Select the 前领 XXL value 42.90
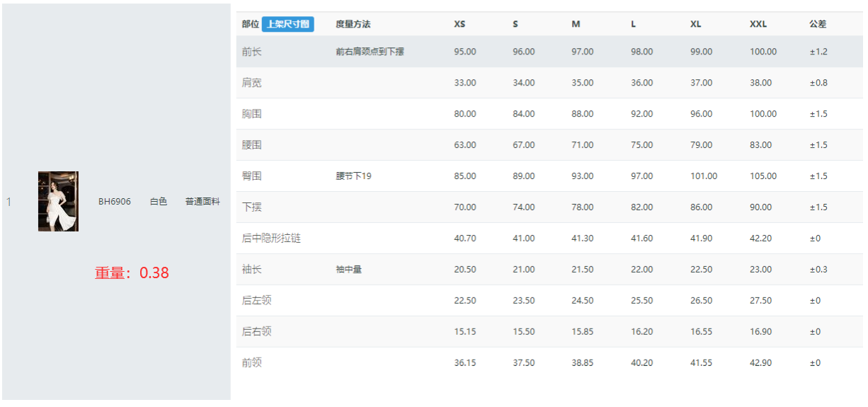The height and width of the screenshot is (407, 868). (761, 363)
